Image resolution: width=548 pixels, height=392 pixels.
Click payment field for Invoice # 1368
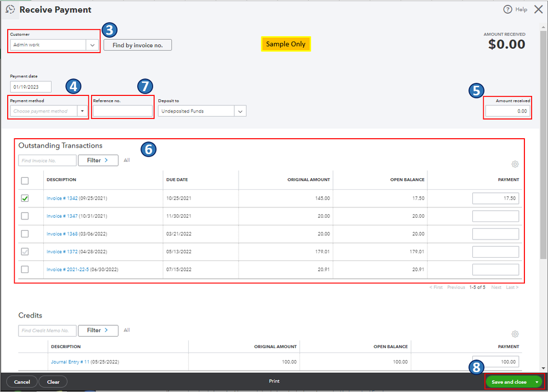click(495, 234)
